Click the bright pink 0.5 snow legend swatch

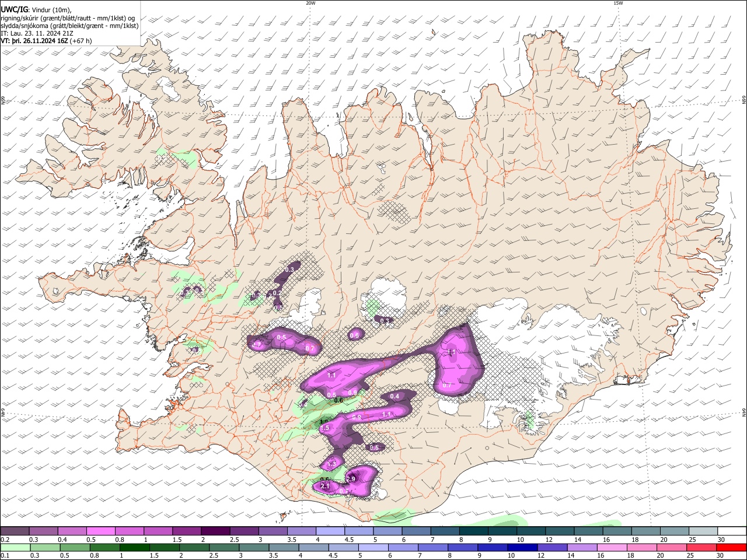coord(100,531)
